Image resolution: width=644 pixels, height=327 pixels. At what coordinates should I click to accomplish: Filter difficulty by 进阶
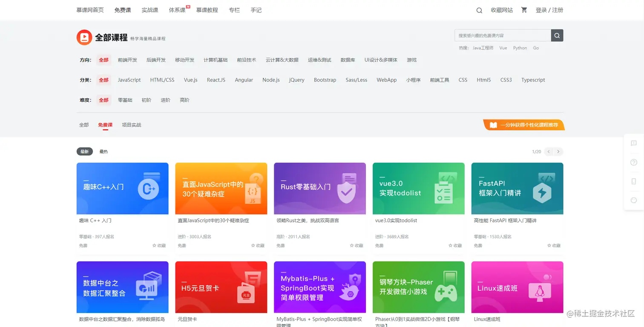point(166,100)
